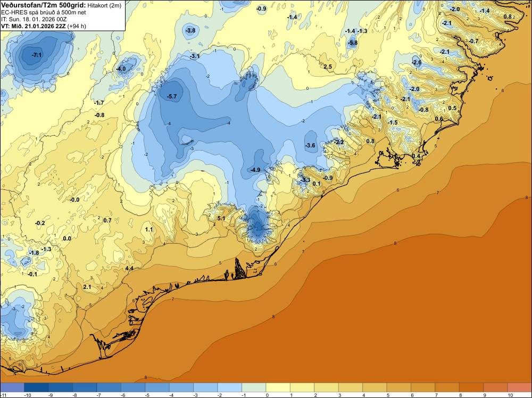This screenshot has width=532, height=398.
Task: Click the -4.0 temperature label
Action: tap(121, 69)
